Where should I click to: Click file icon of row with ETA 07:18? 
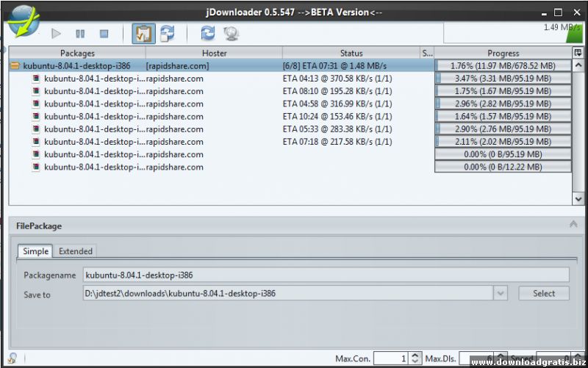[x=36, y=142]
